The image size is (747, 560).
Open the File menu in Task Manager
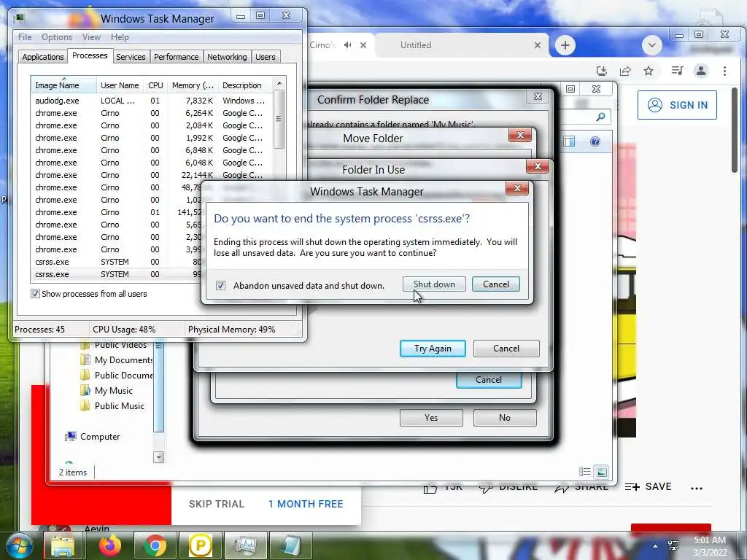click(x=25, y=37)
